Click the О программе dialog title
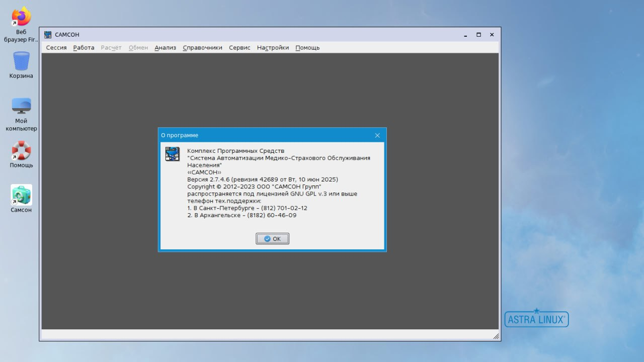 pyautogui.click(x=180, y=135)
